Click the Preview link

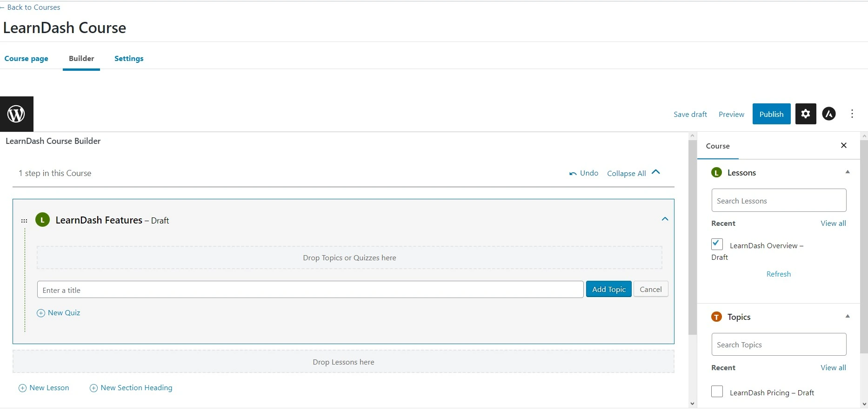(731, 115)
